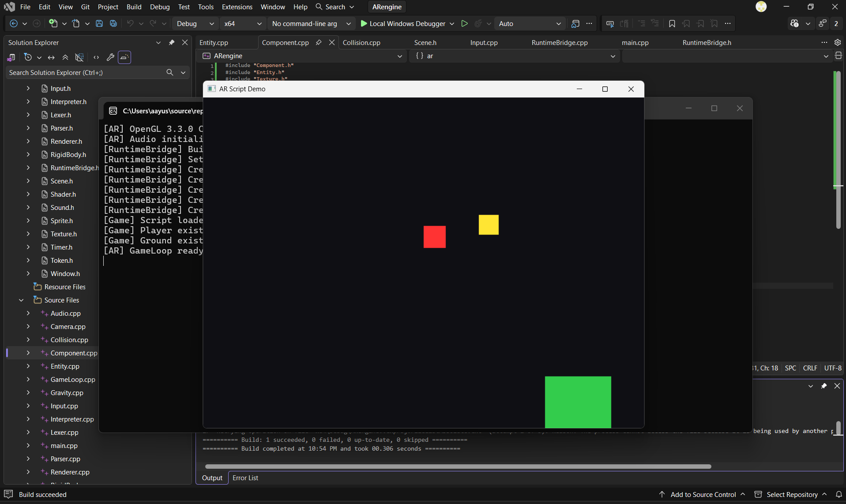Switch to the Collision.cpp tab
The image size is (846, 504).
coord(361,42)
